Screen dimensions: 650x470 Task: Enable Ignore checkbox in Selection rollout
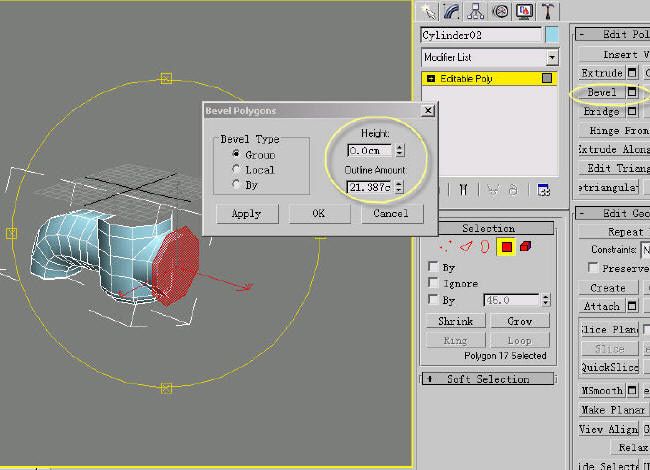pos(433,283)
